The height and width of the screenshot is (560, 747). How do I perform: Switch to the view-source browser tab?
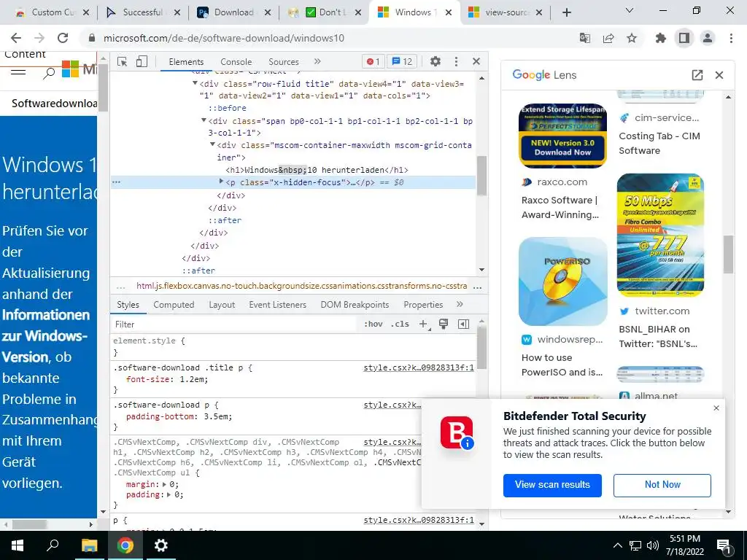tap(505, 12)
